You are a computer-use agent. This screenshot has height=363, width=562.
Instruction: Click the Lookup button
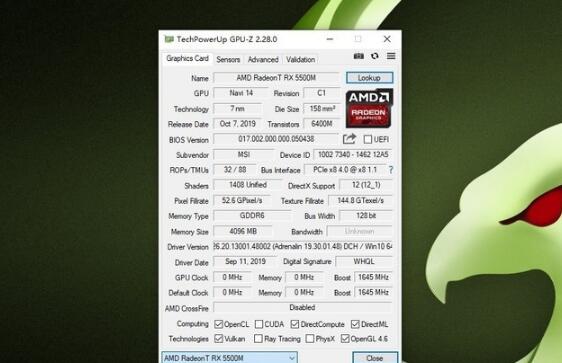pos(370,78)
